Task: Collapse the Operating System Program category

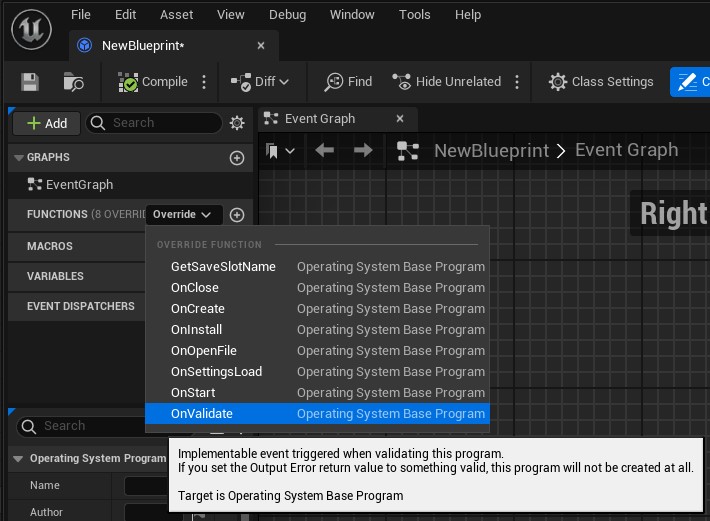Action: [x=18, y=459]
